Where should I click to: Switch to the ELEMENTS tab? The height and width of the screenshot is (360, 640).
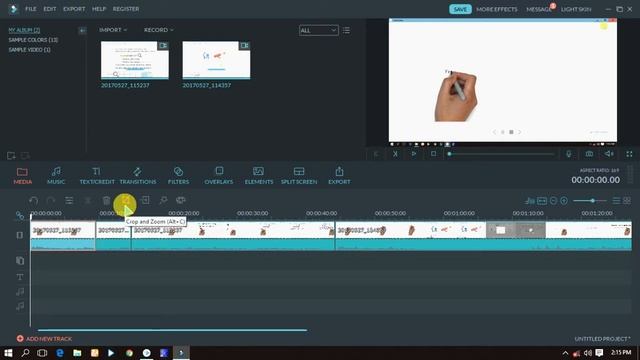(x=259, y=176)
